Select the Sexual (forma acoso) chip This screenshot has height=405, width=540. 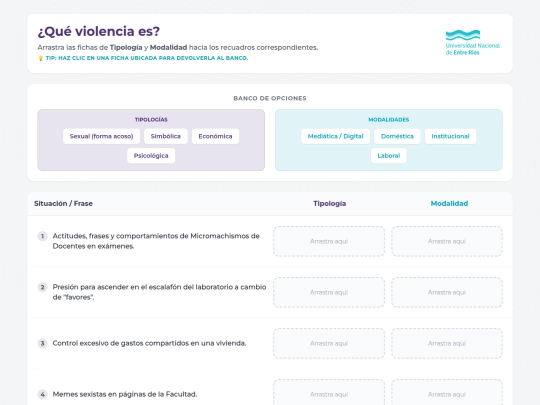[101, 136]
